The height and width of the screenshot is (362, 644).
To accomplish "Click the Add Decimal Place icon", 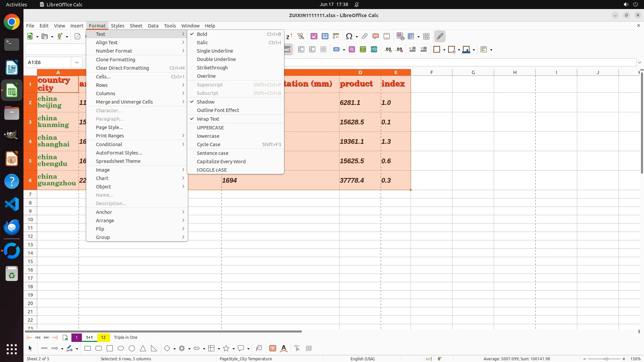I will coord(388,50).
